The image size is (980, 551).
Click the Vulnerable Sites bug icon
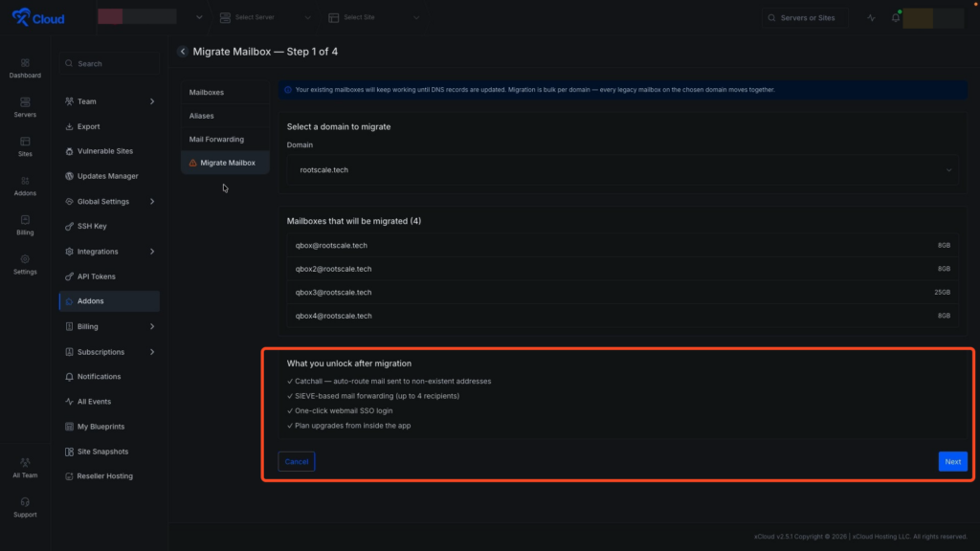(x=69, y=151)
